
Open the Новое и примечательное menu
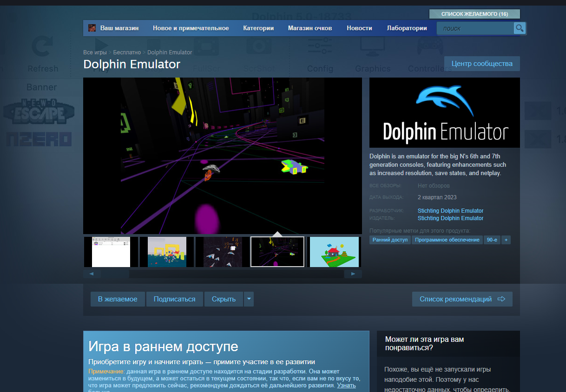tap(191, 28)
